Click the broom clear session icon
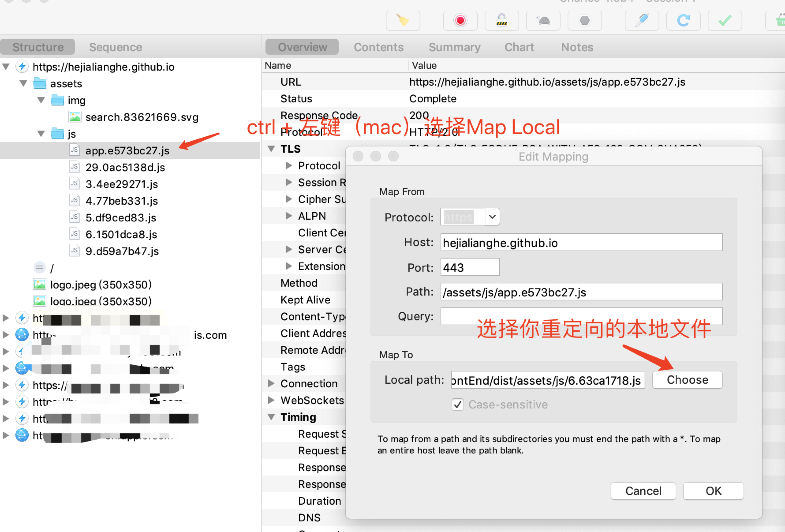 pyautogui.click(x=403, y=21)
